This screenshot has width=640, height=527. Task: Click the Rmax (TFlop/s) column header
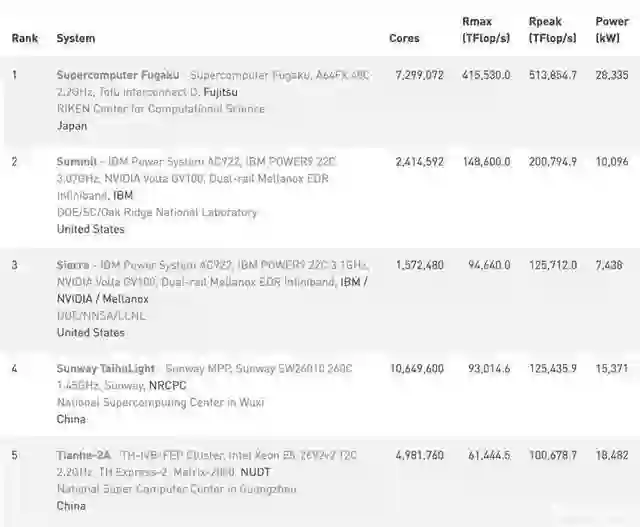pyautogui.click(x=486, y=30)
